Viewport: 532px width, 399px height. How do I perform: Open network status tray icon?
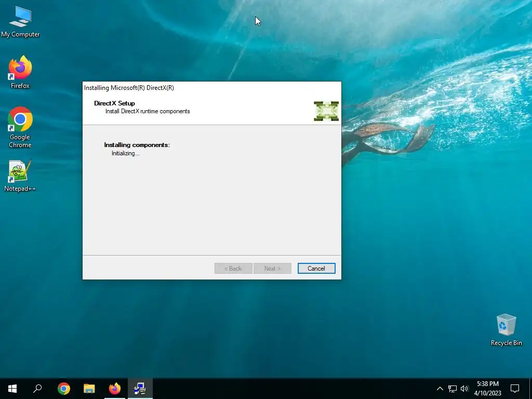[x=453, y=389]
